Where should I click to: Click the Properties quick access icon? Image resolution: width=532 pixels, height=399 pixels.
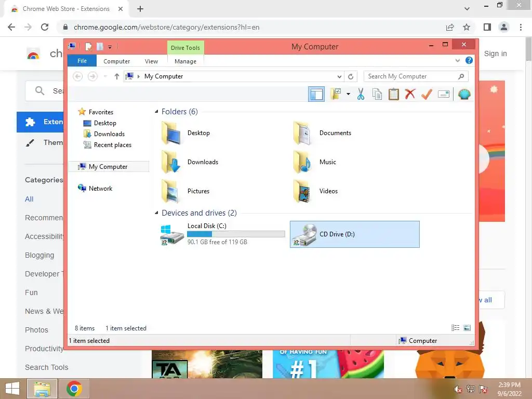(x=88, y=46)
